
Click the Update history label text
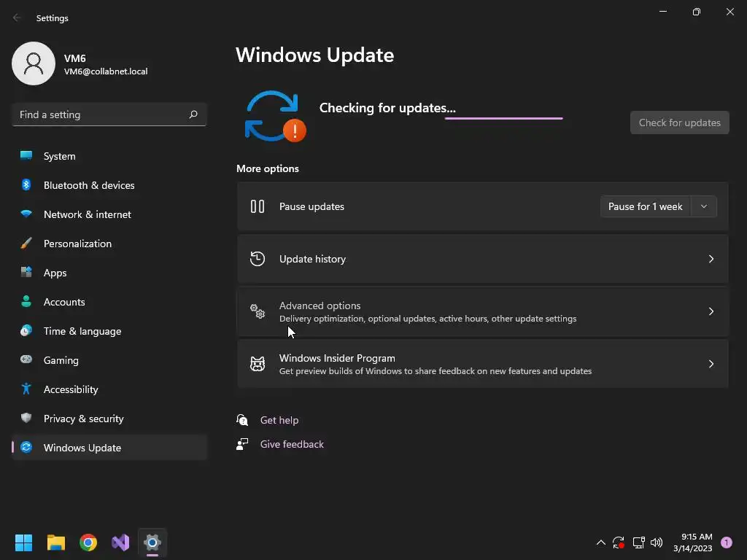click(x=312, y=259)
